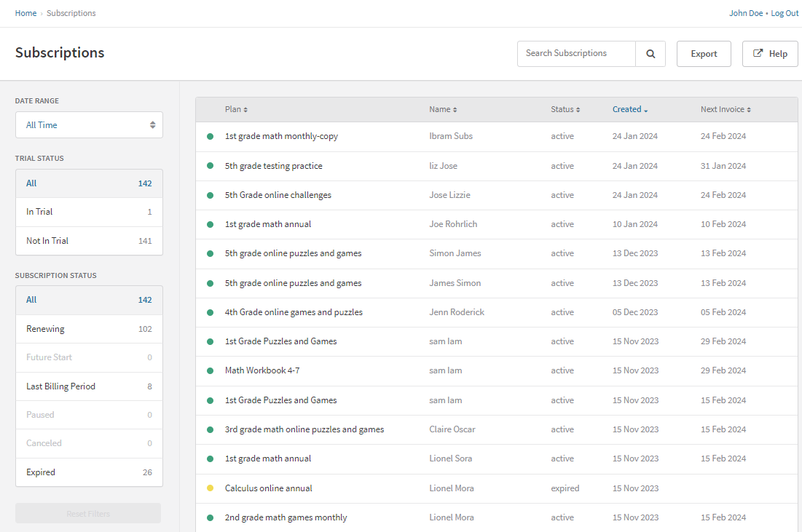The image size is (802, 532).
Task: Click the green status dot beside Ibram Subs row
Action: (210, 136)
